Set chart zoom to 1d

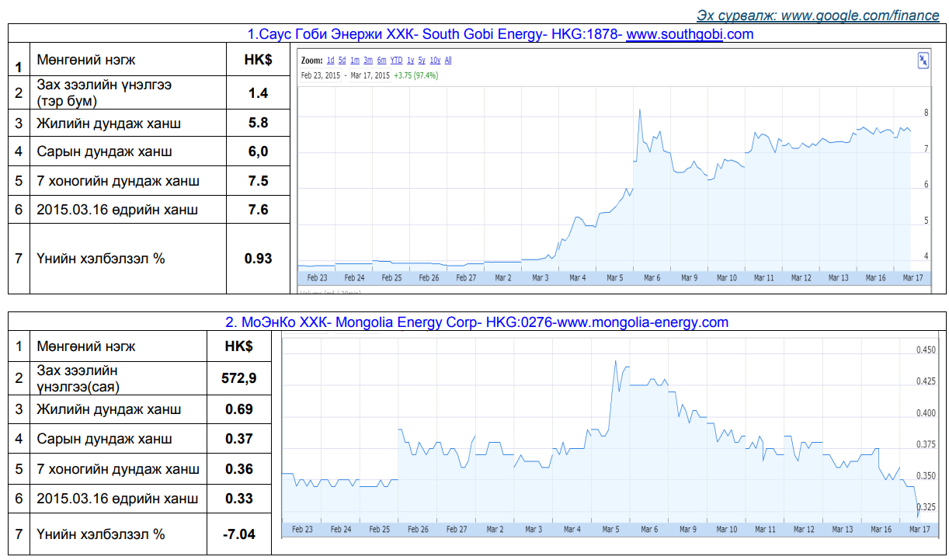coord(330,61)
